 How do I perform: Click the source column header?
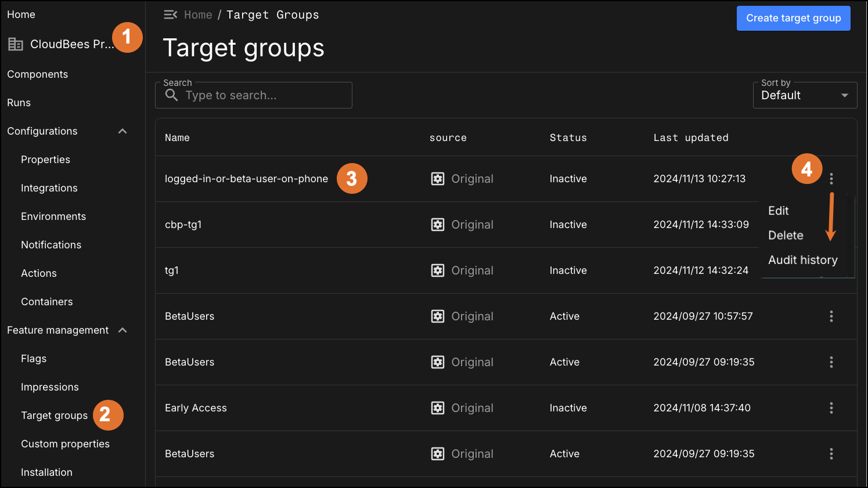tap(448, 138)
